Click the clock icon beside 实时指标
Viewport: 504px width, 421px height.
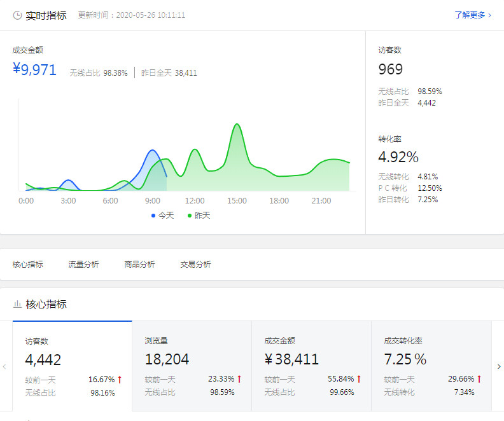(17, 15)
